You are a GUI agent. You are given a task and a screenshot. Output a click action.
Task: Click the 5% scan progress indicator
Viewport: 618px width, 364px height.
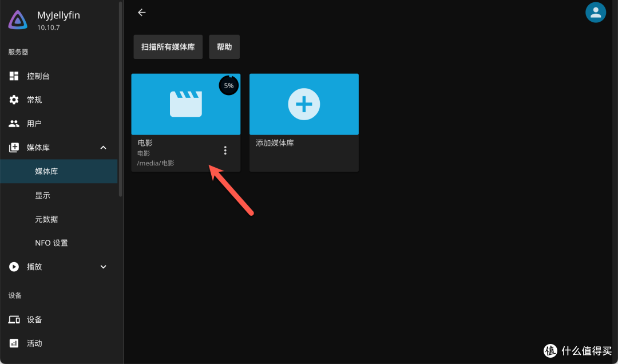[228, 85]
